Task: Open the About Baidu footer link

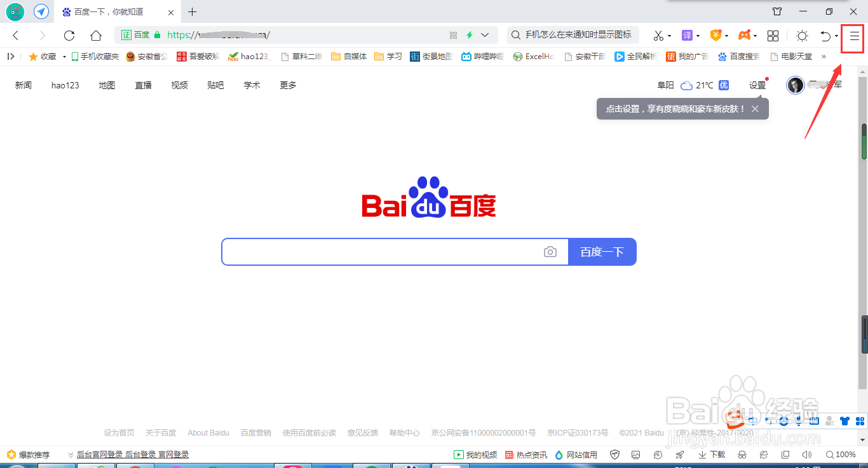Action: coord(208,432)
